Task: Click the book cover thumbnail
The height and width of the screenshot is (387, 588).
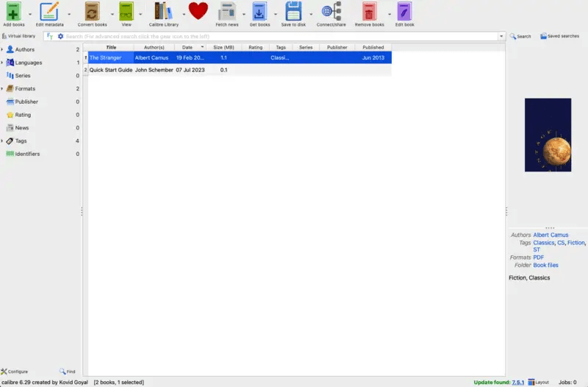Action: point(548,135)
